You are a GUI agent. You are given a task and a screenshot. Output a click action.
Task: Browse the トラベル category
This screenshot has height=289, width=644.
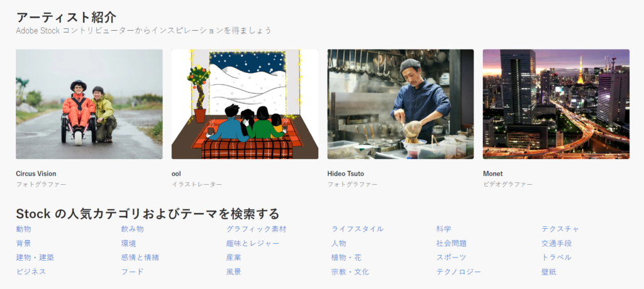tap(556, 258)
